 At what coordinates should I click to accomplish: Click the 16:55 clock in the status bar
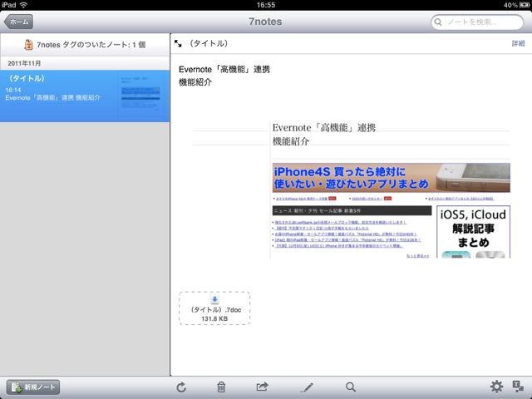click(x=266, y=5)
